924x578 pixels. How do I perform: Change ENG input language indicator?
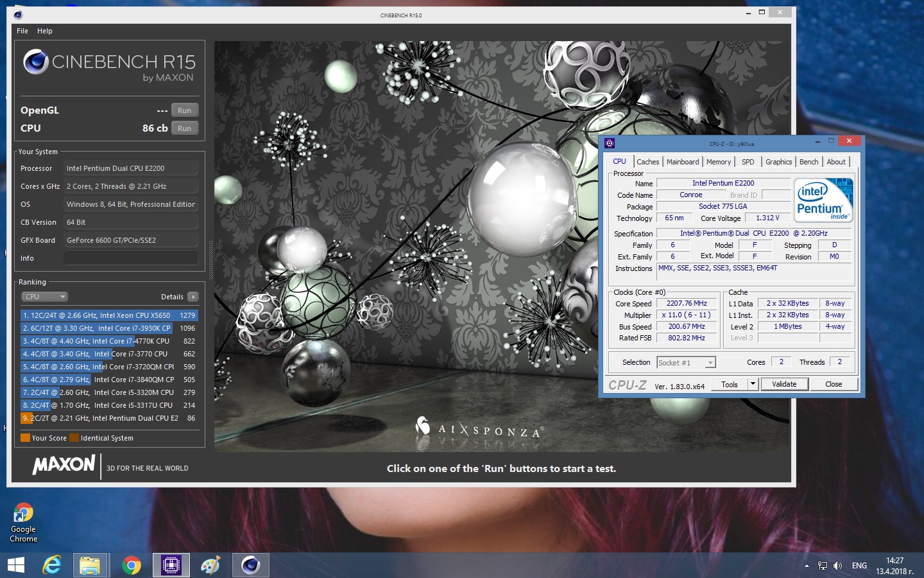click(x=859, y=566)
